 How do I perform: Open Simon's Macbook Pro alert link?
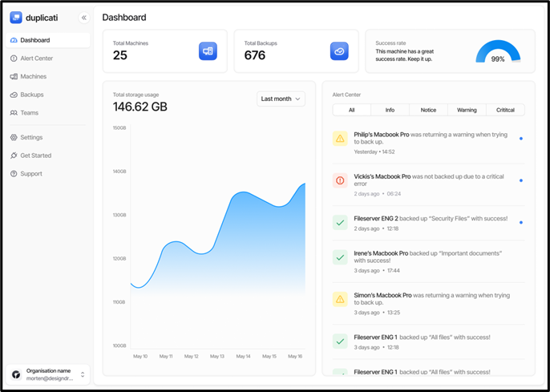coord(382,295)
